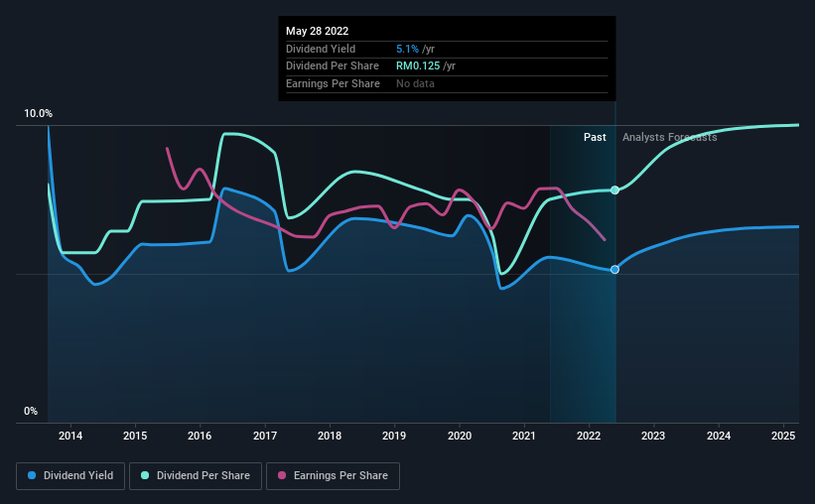This screenshot has height=504, width=815.
Task: Click the RM0.125 dividend per share value
Action: coord(418,66)
